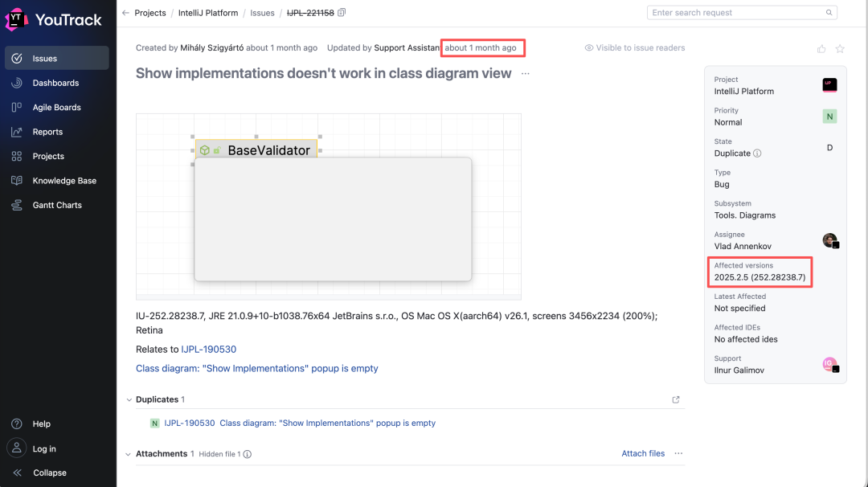Click the Vlad Annenkov avatar
868x487 pixels.
pos(829,241)
